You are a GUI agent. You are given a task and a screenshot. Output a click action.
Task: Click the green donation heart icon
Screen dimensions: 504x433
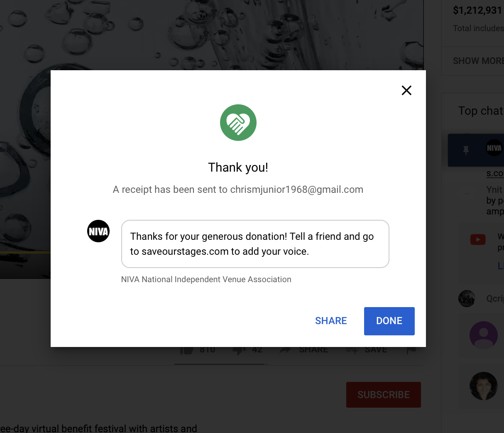238,123
